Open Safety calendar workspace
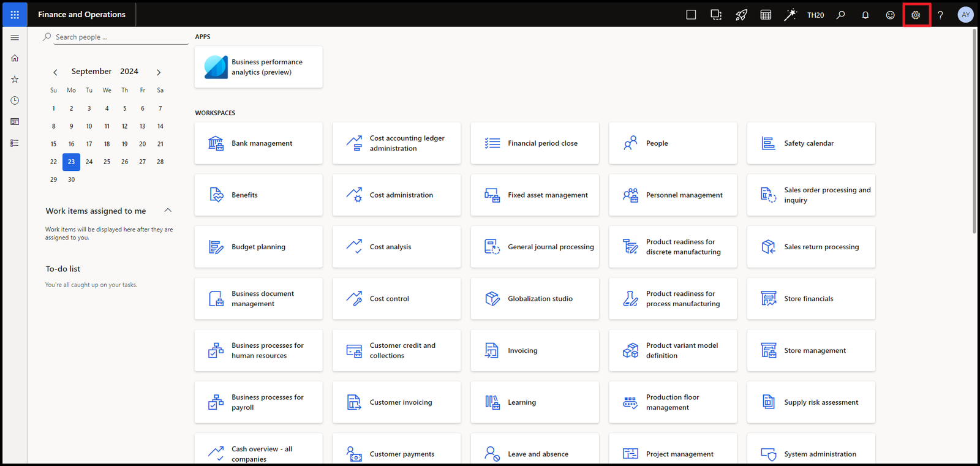Viewport: 980px width, 466px height. 811,143
